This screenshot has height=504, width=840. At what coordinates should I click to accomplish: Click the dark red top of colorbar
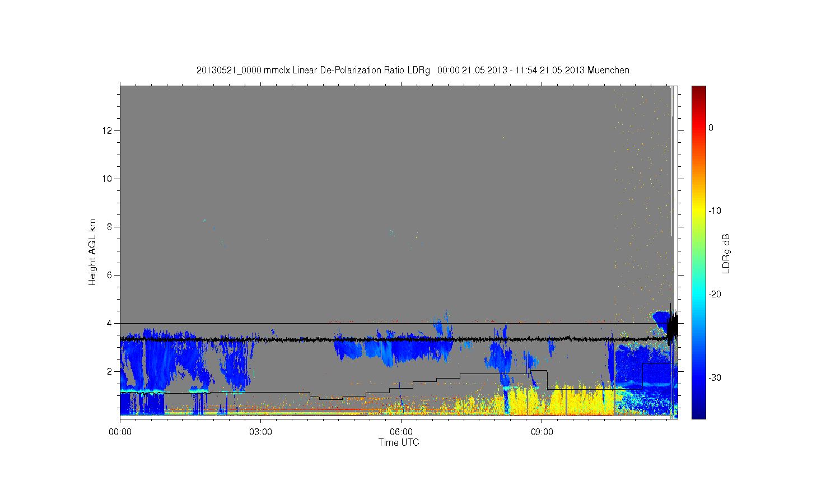[x=699, y=90]
